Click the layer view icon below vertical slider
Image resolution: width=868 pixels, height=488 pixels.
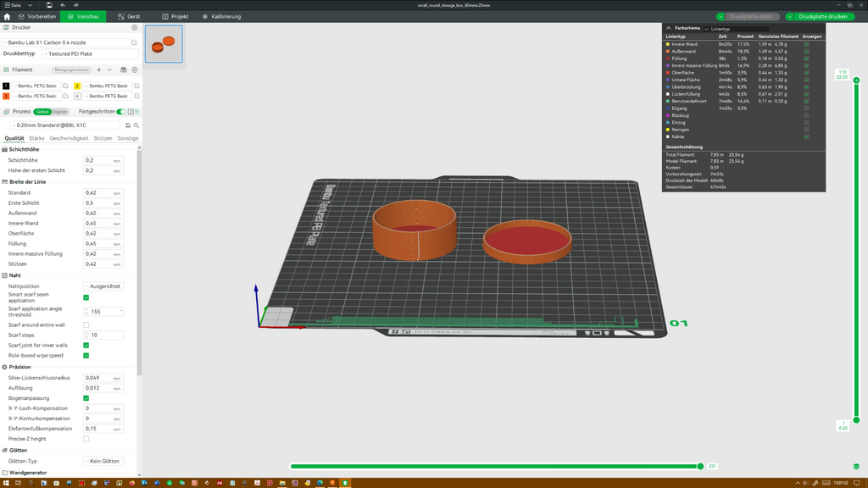click(x=856, y=467)
